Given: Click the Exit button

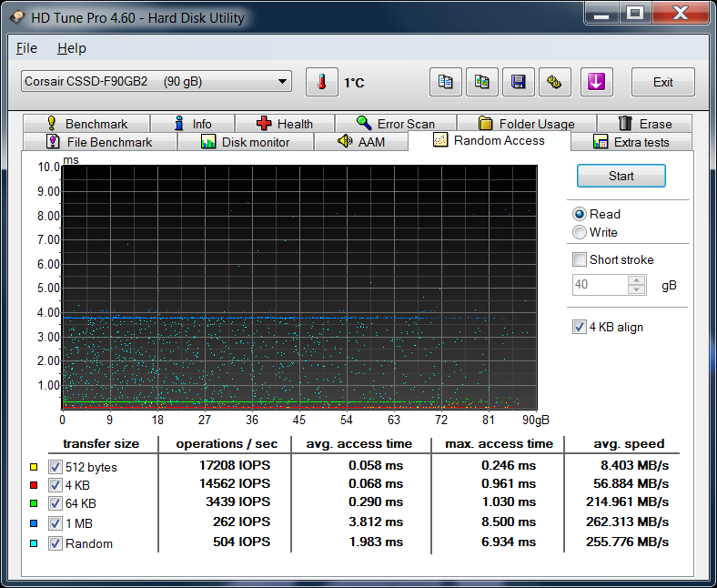Looking at the screenshot, I should (x=662, y=83).
